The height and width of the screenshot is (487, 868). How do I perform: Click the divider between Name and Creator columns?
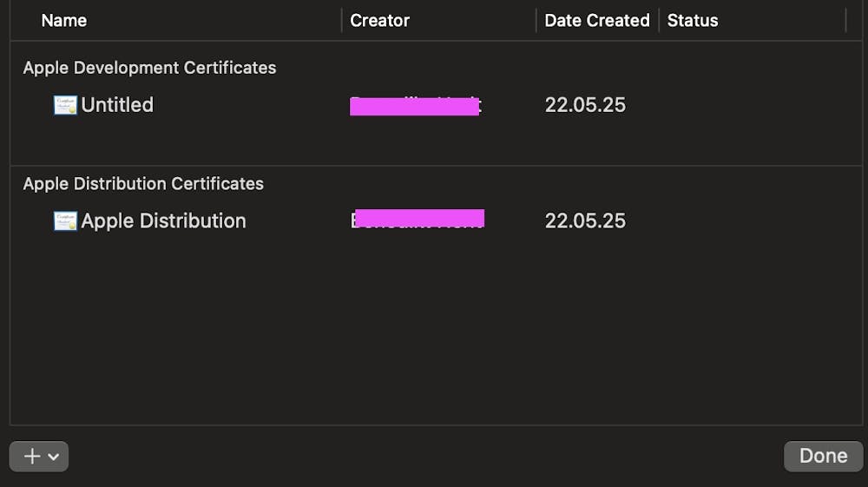tap(342, 20)
